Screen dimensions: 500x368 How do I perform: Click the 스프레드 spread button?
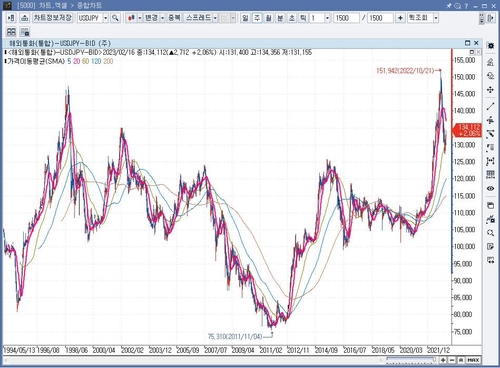(198, 18)
